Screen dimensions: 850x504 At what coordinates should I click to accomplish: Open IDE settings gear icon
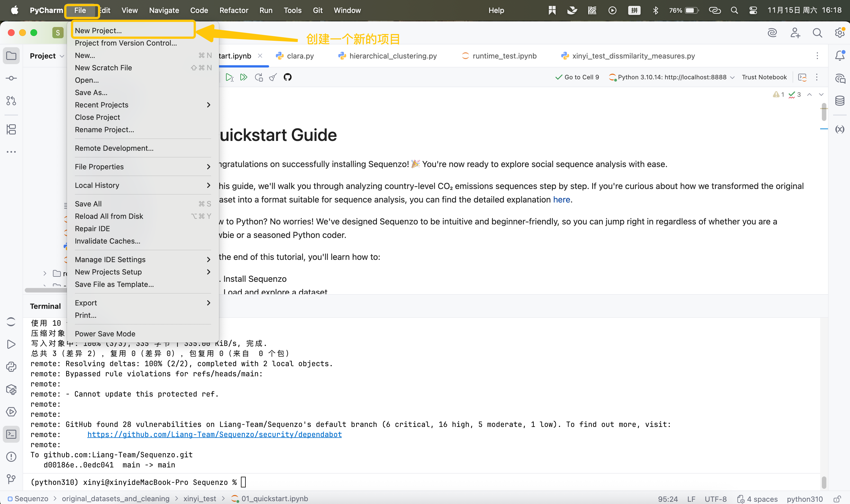[840, 33]
